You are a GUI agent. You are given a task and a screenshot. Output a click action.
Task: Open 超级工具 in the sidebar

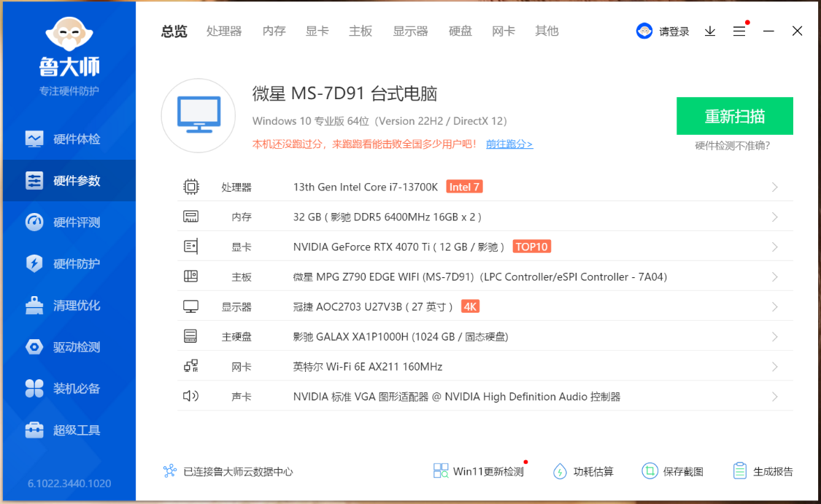click(x=69, y=430)
